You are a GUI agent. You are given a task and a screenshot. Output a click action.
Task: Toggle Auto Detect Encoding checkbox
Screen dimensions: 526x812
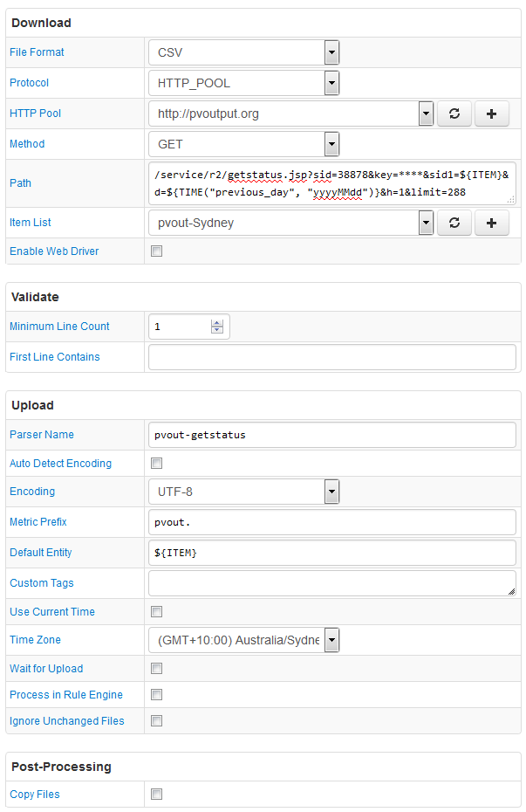[156, 463]
